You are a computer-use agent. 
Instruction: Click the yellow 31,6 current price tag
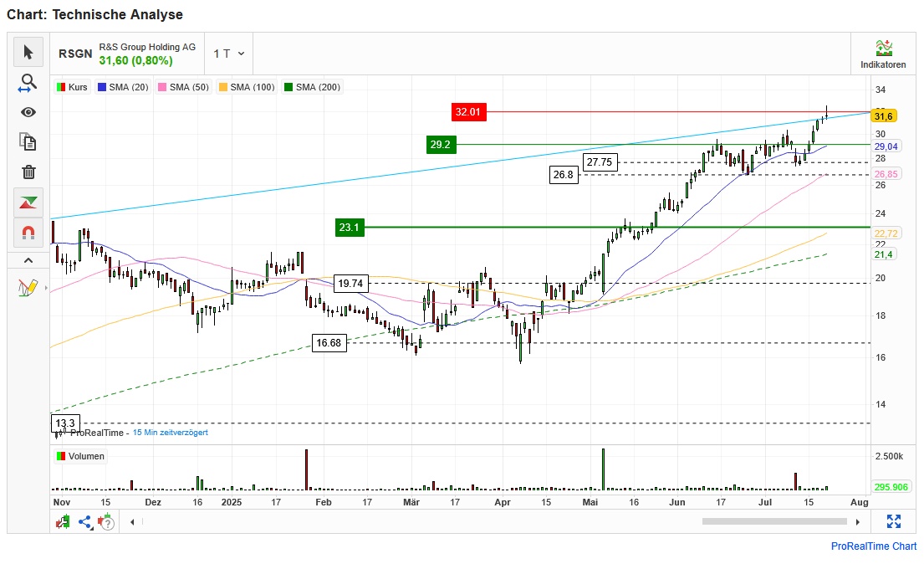(883, 116)
